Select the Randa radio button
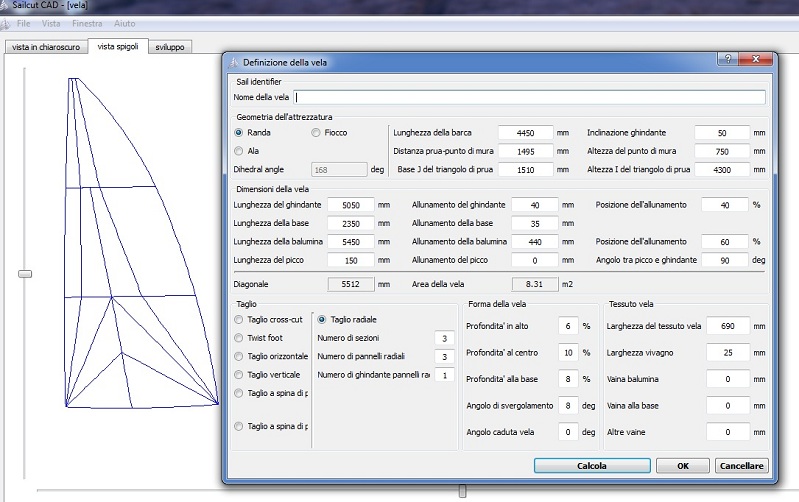The width and height of the screenshot is (799, 502). pyautogui.click(x=238, y=133)
